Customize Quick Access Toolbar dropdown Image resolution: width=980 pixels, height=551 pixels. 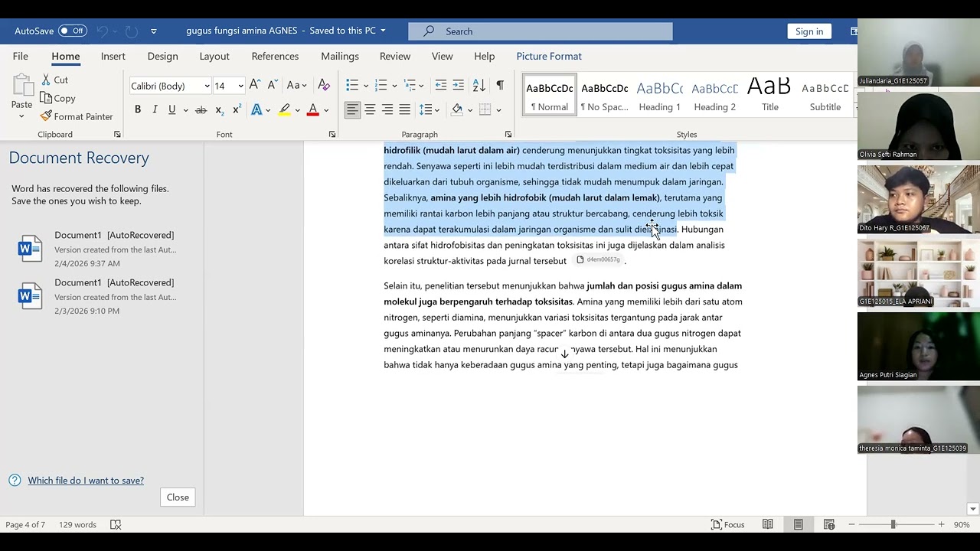tap(154, 31)
